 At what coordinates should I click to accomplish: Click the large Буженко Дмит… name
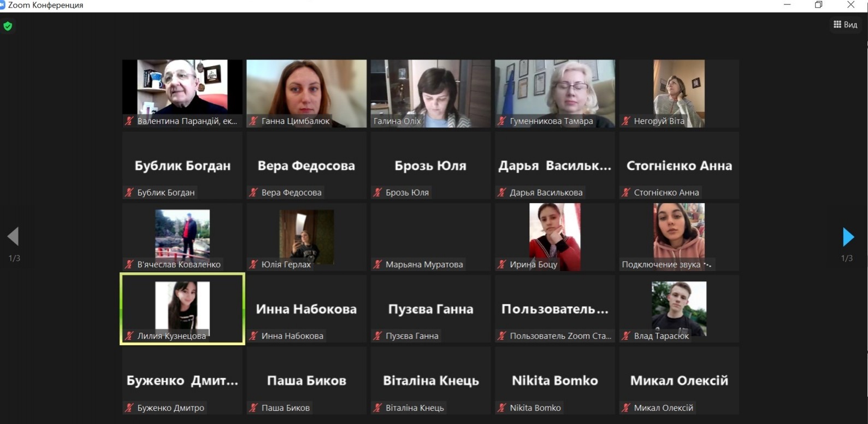182,381
